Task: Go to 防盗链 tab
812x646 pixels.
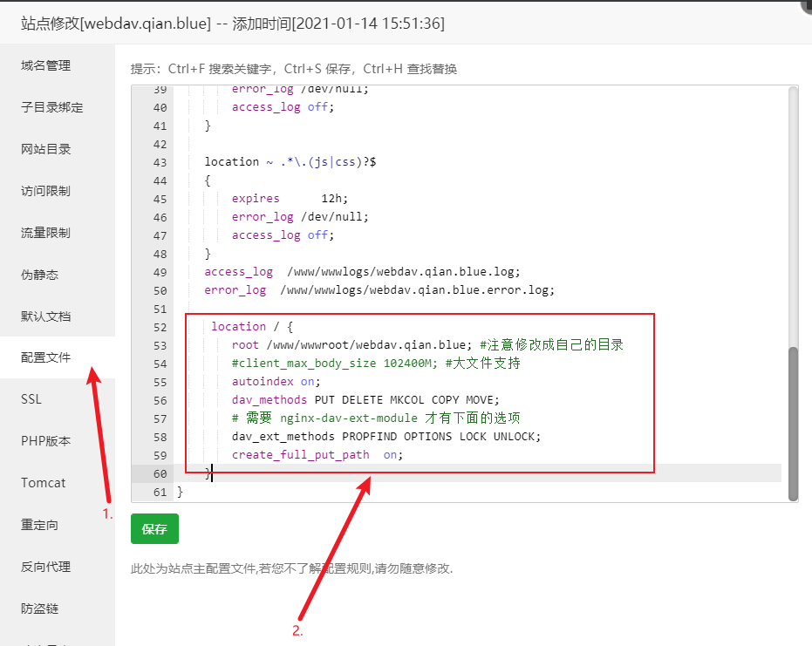Action: [39, 609]
